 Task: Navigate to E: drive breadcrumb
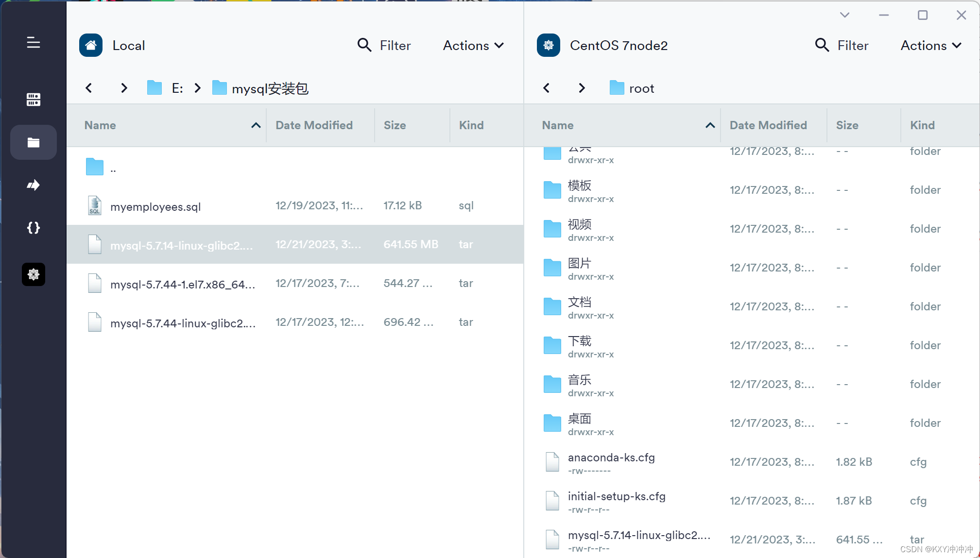[x=177, y=88]
